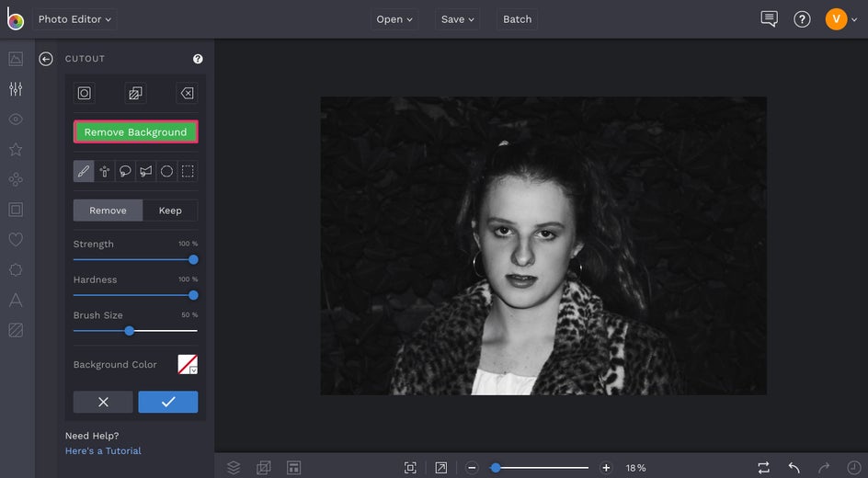Open the Save menu
Image resolution: width=868 pixels, height=478 pixels.
point(457,19)
